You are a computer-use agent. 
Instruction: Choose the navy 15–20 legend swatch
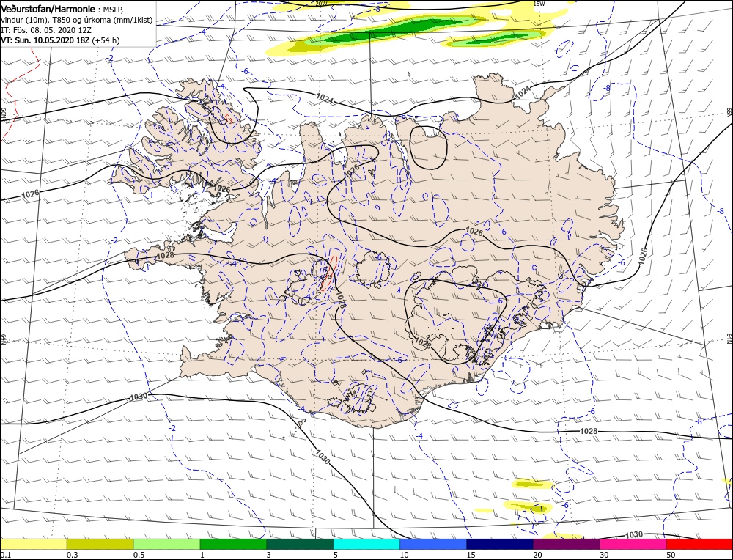coord(500,544)
